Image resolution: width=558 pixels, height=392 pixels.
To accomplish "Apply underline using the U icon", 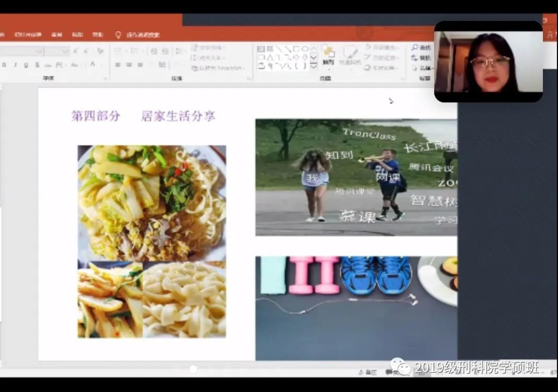I will pyautogui.click(x=26, y=65).
